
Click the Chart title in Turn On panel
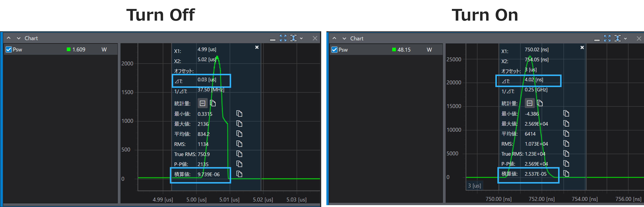pos(357,38)
